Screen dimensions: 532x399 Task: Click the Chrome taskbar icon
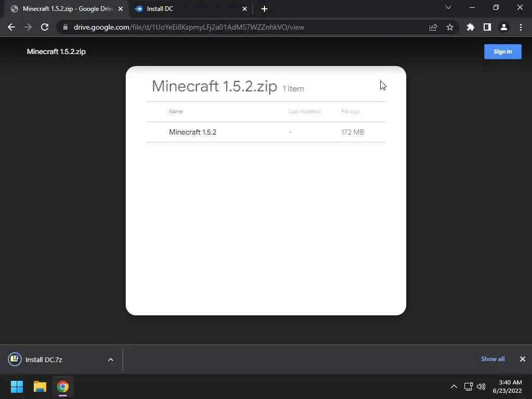(x=63, y=387)
